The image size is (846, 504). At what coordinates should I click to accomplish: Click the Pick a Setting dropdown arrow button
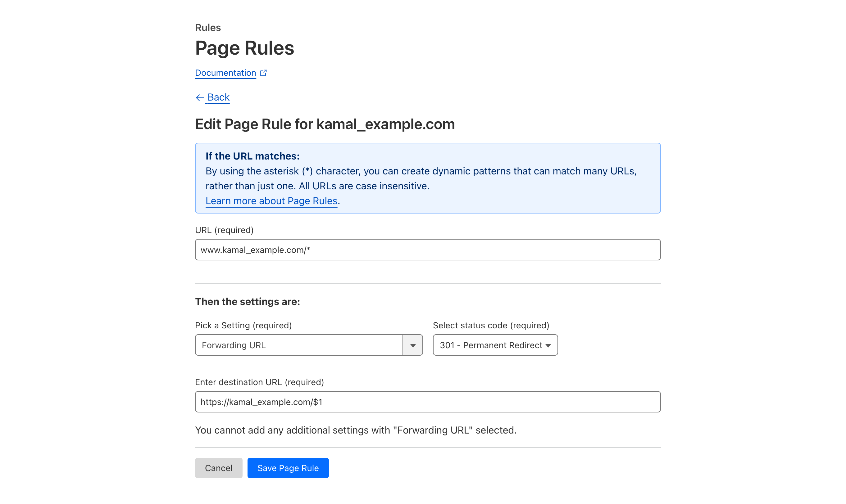coord(412,345)
